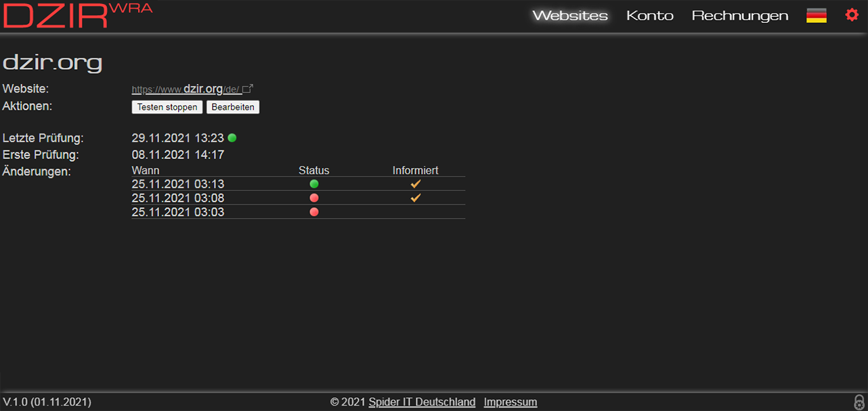Click the Bearbeiten button

point(233,107)
